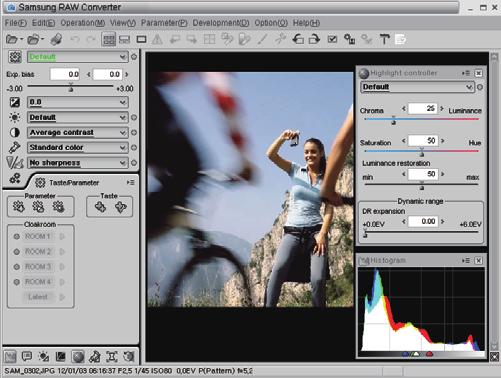Select the thumbnail grid view icon
This screenshot has width=501, height=378.
coord(109,40)
